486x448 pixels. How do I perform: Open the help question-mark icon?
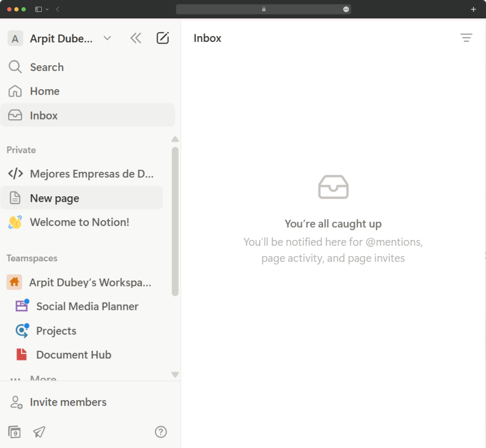161,432
